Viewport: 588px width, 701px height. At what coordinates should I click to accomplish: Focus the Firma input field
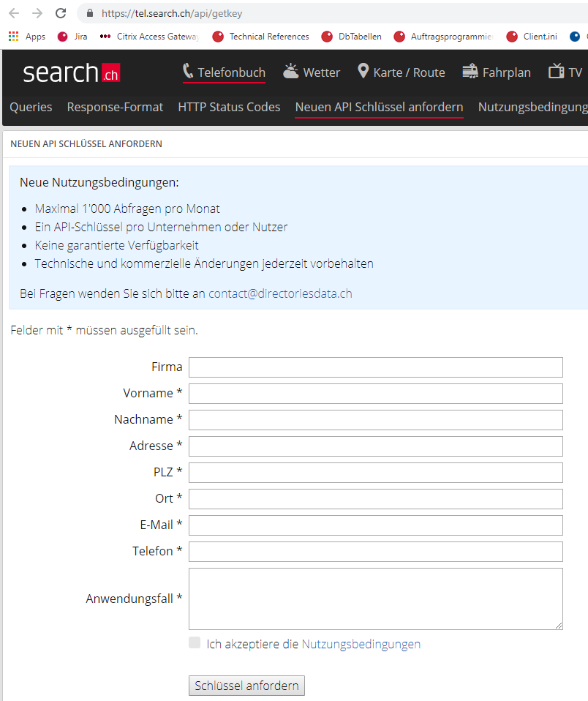tap(375, 367)
